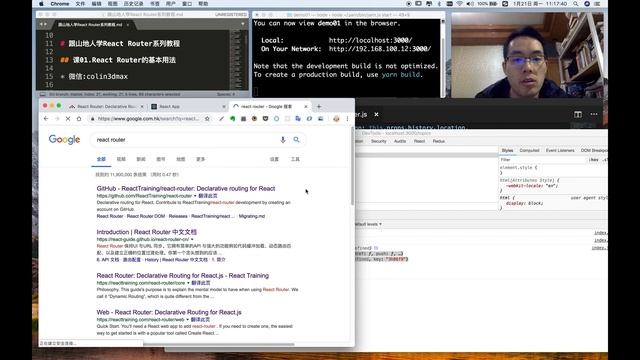
Task: Click the pen extension icon in Chrome toolbar
Action: (221, 119)
